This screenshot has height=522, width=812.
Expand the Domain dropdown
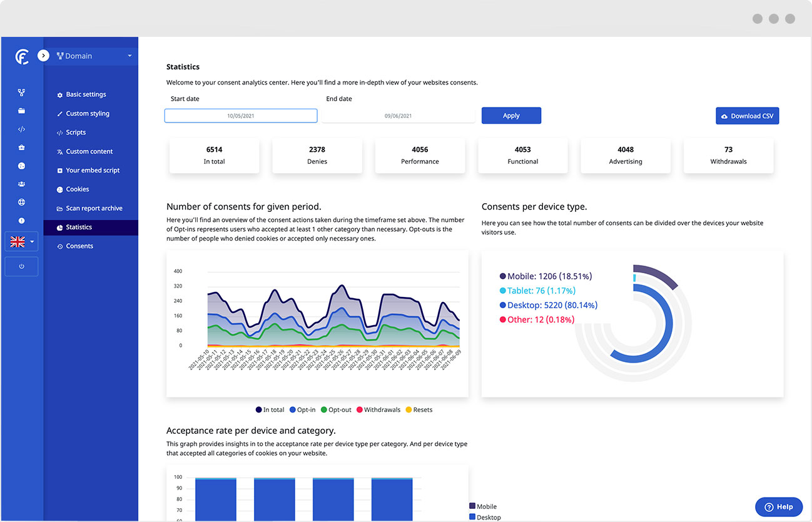pyautogui.click(x=94, y=56)
